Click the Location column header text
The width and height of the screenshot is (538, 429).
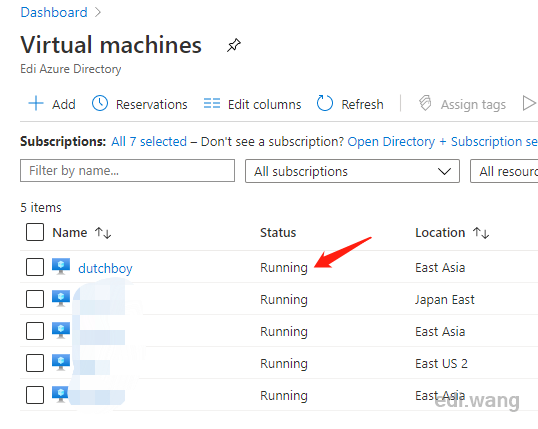tap(440, 233)
